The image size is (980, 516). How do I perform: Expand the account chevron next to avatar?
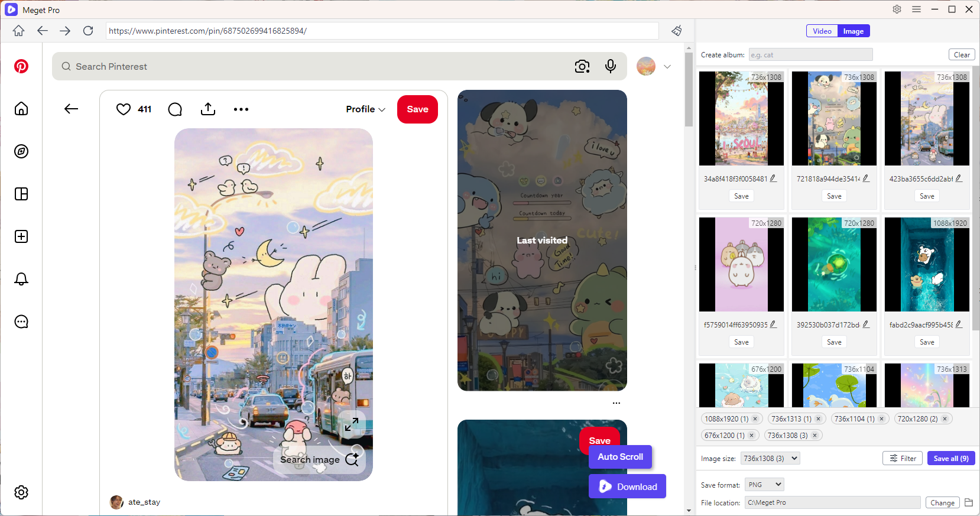click(x=667, y=66)
